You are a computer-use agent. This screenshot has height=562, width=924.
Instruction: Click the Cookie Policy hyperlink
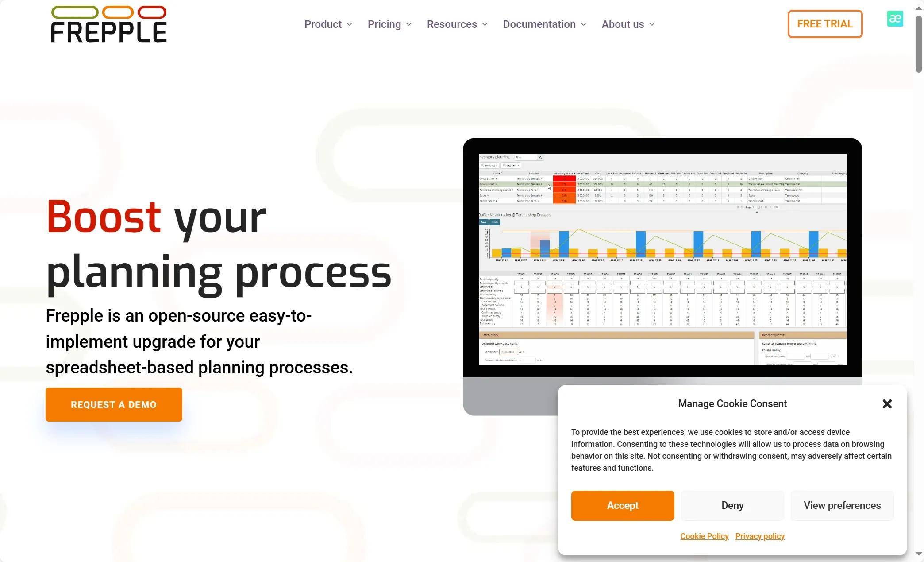tap(704, 535)
